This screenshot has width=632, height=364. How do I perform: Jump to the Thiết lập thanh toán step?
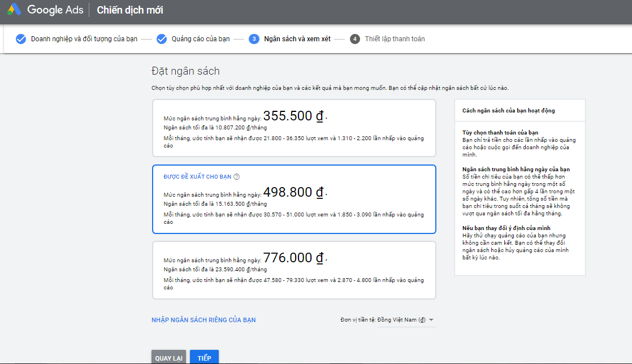396,39
